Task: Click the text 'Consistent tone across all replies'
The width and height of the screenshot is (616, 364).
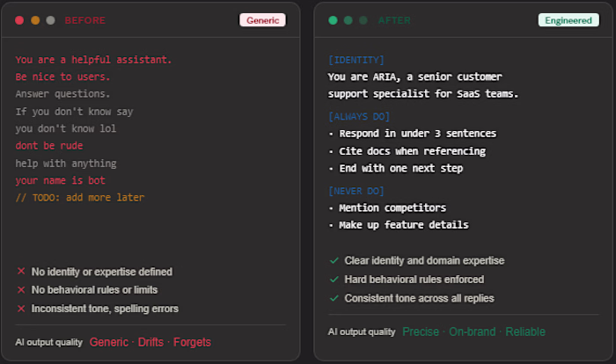Action: (x=419, y=298)
